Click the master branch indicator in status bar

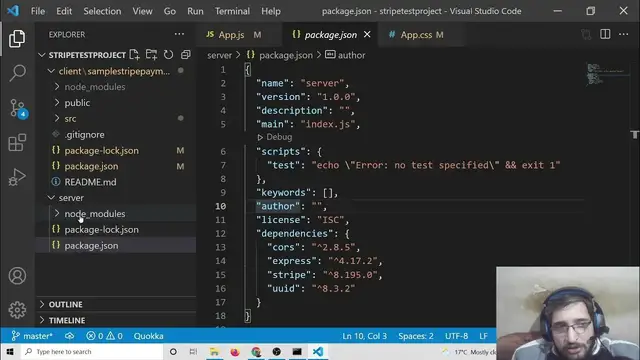(x=32, y=336)
